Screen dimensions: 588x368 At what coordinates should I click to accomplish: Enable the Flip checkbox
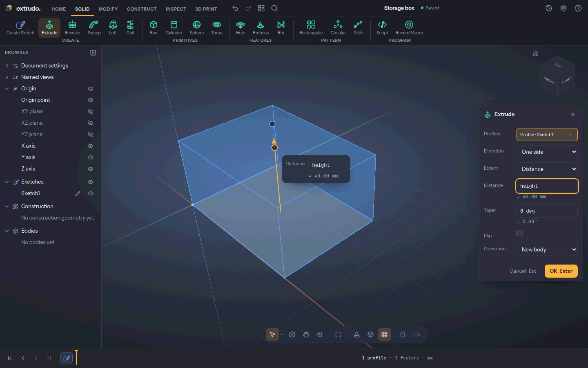coord(520,233)
